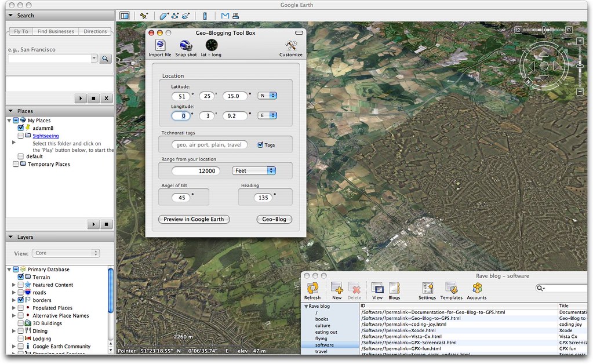Click the Add Polygon toolbar icon

pos(163,16)
